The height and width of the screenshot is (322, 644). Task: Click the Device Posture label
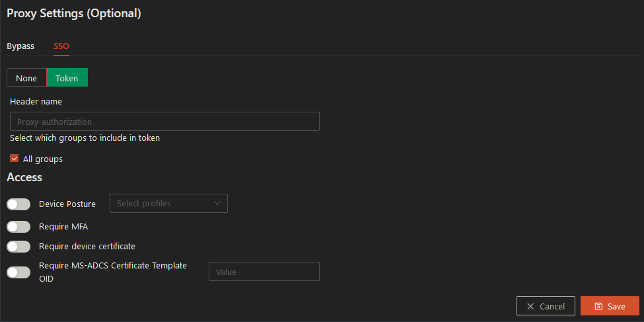tap(67, 204)
